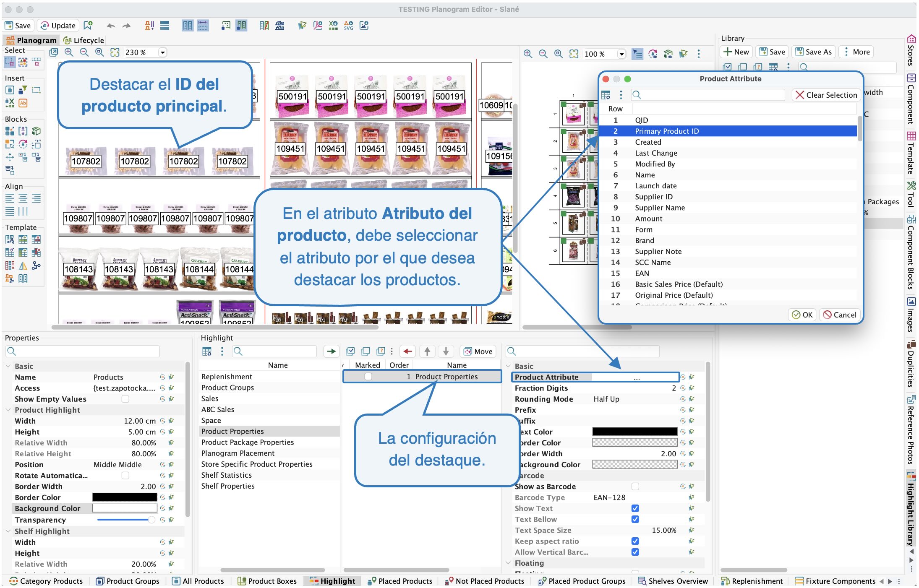Uncheck the Keep aspect ratio checkbox
Viewport: 919px width, 588px height.
(635, 541)
